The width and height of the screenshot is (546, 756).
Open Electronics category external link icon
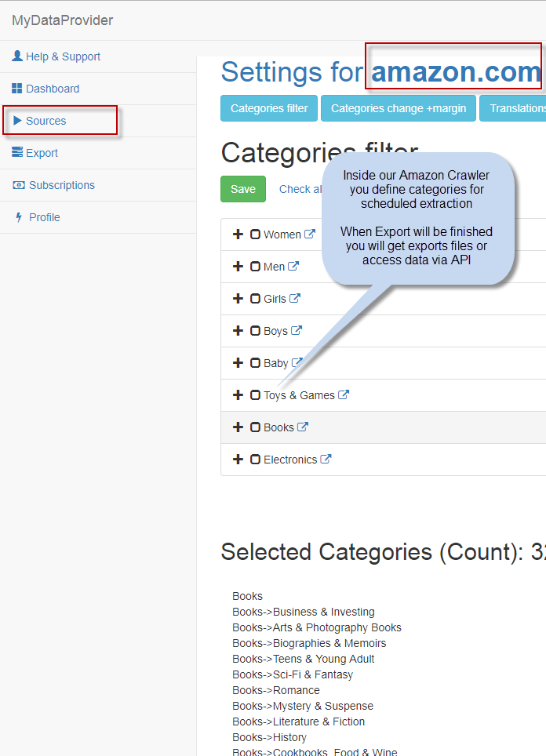point(326,460)
